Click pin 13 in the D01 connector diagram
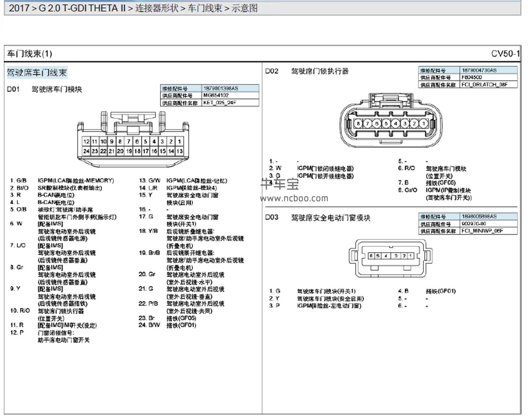This screenshot has height=420, width=528. pyautogui.click(x=180, y=151)
